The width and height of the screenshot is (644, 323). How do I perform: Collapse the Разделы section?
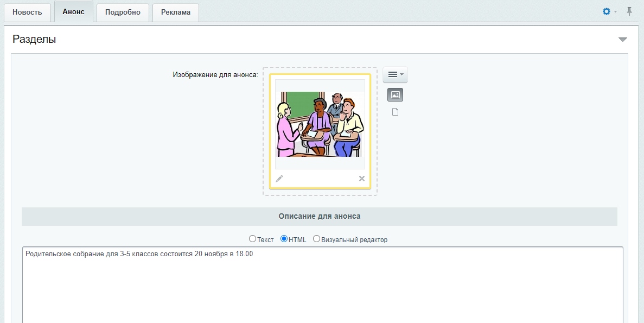623,40
